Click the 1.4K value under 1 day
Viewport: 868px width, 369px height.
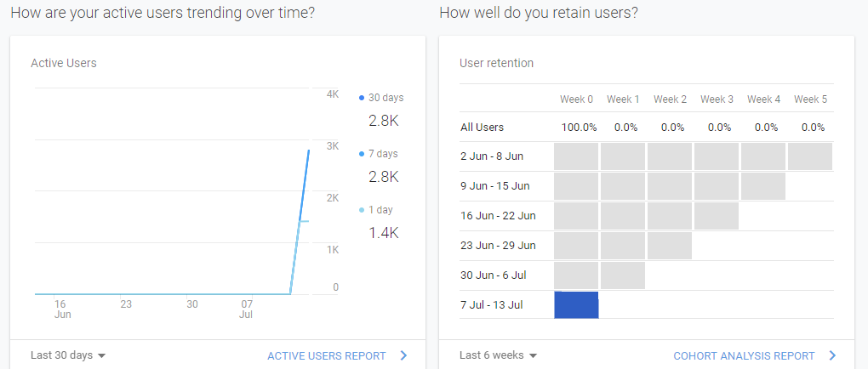384,233
